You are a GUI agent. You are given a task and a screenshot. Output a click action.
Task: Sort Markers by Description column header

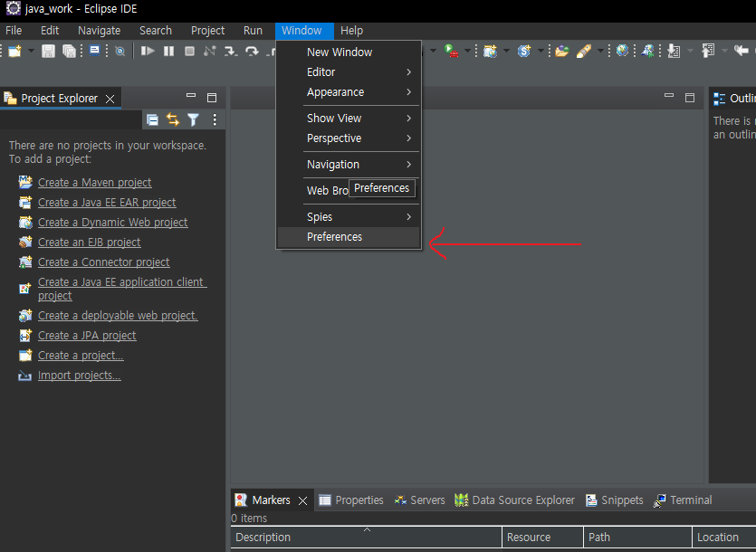pyautogui.click(x=367, y=537)
